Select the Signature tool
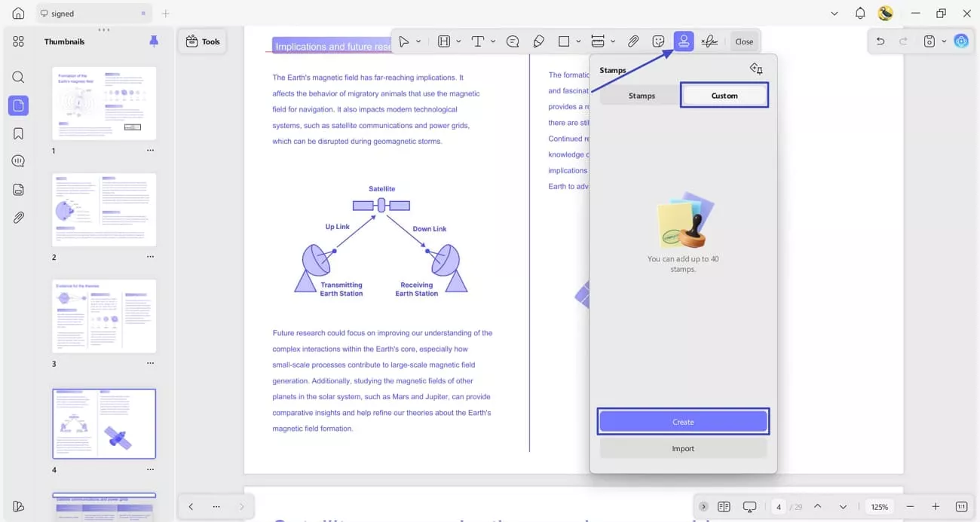980x522 pixels. click(x=709, y=41)
